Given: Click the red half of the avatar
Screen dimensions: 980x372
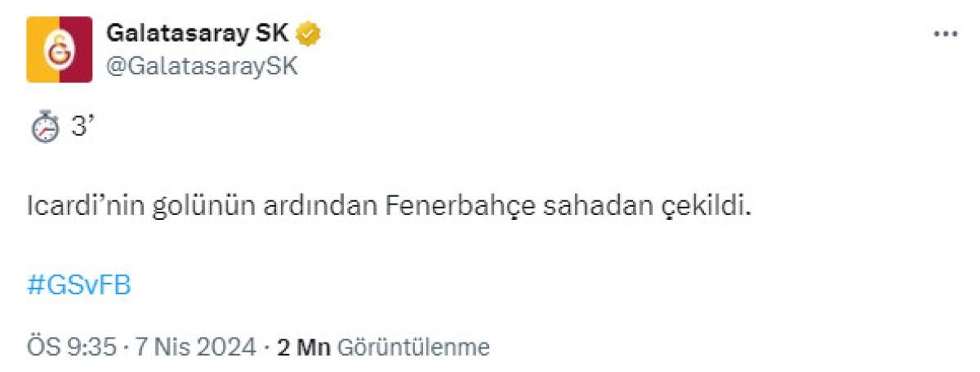Looking at the screenshot, I should (76, 49).
